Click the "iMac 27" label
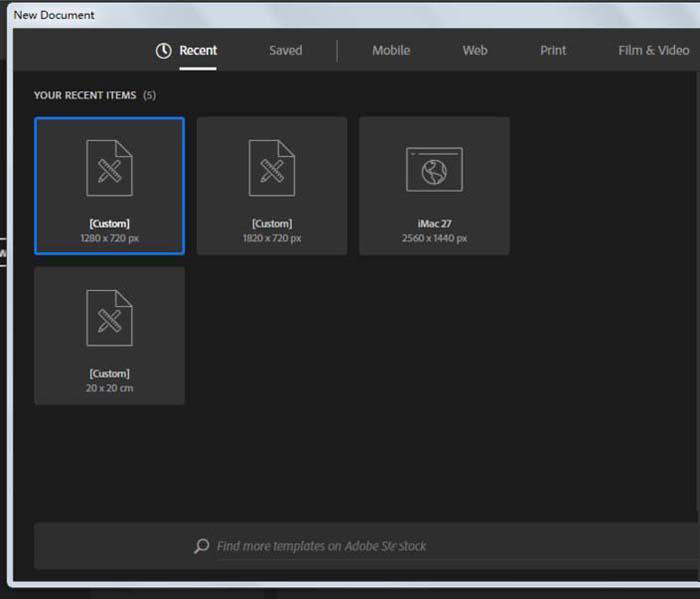700x599 pixels. [x=434, y=224]
